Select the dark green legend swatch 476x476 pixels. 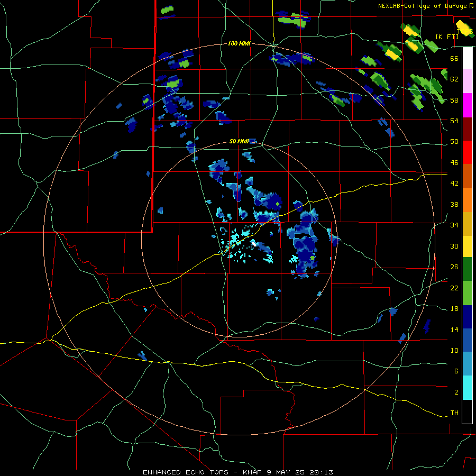coord(467,269)
